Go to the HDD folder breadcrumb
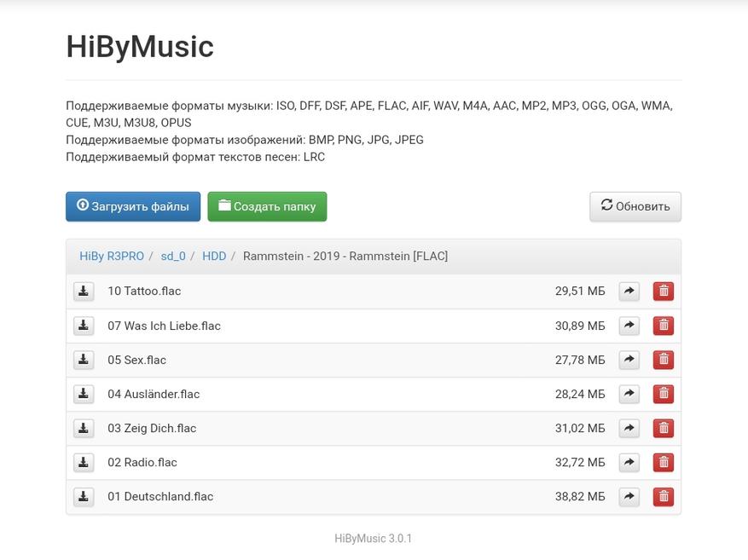The width and height of the screenshot is (748, 560). 214,256
